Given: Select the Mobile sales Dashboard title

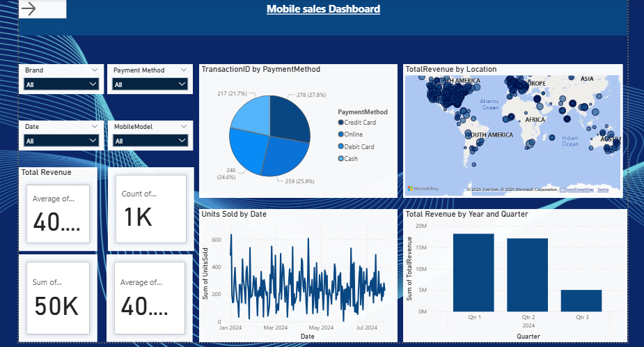Looking at the screenshot, I should click(x=323, y=9).
